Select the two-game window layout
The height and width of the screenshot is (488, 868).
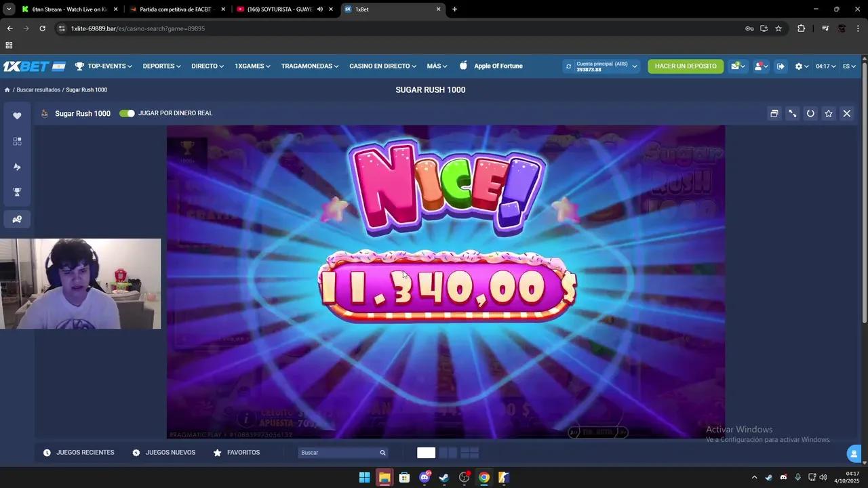pos(448,453)
